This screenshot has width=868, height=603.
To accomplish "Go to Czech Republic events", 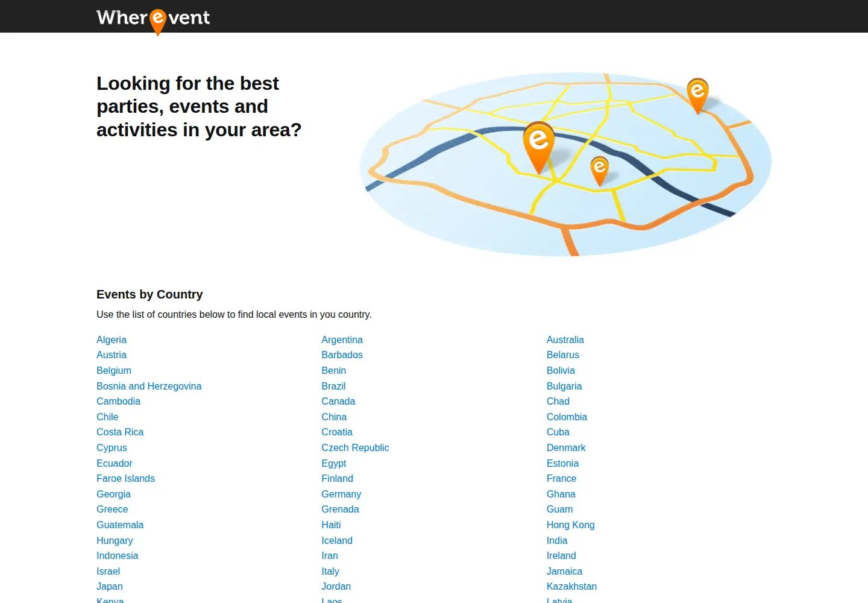I will pos(355,447).
